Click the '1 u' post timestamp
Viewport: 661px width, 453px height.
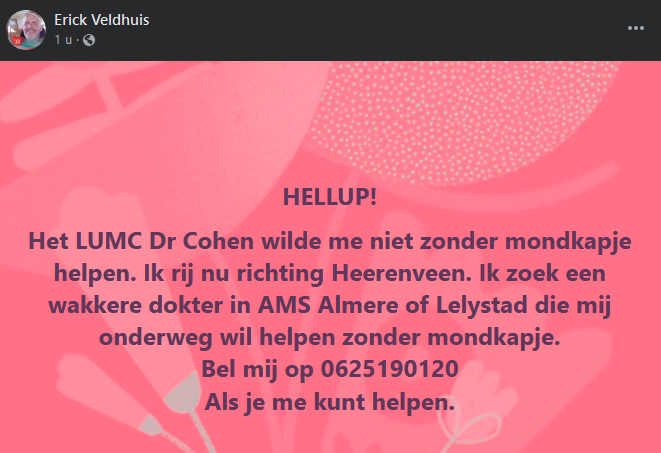pos(63,40)
